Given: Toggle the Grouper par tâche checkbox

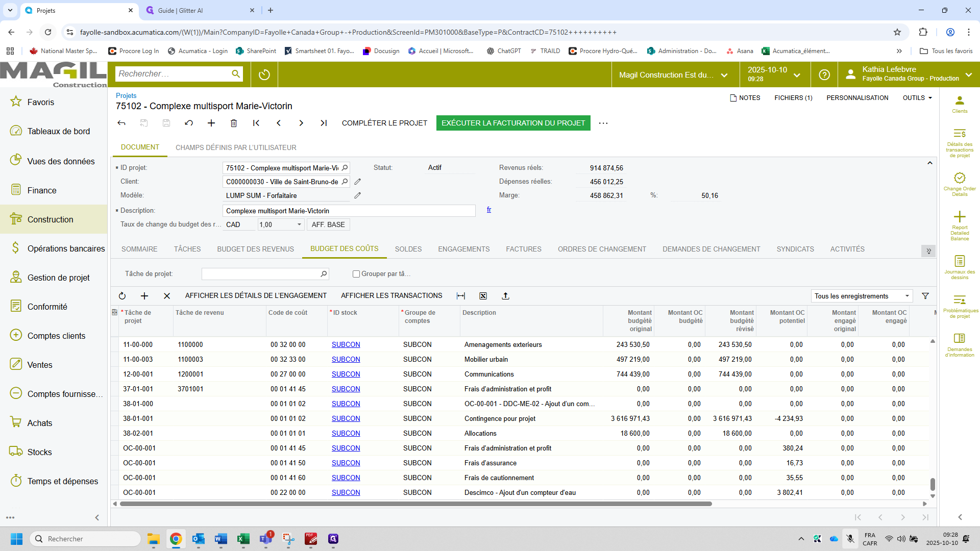Looking at the screenshot, I should [356, 274].
